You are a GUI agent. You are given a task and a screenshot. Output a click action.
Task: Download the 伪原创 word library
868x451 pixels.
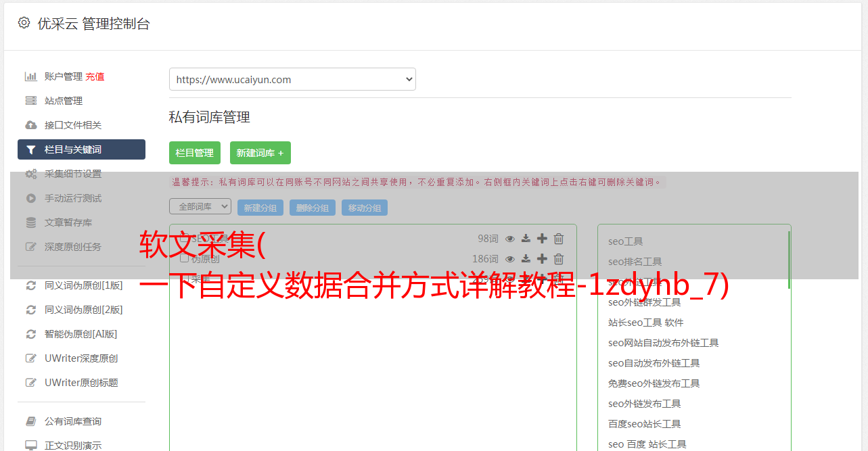click(x=526, y=259)
